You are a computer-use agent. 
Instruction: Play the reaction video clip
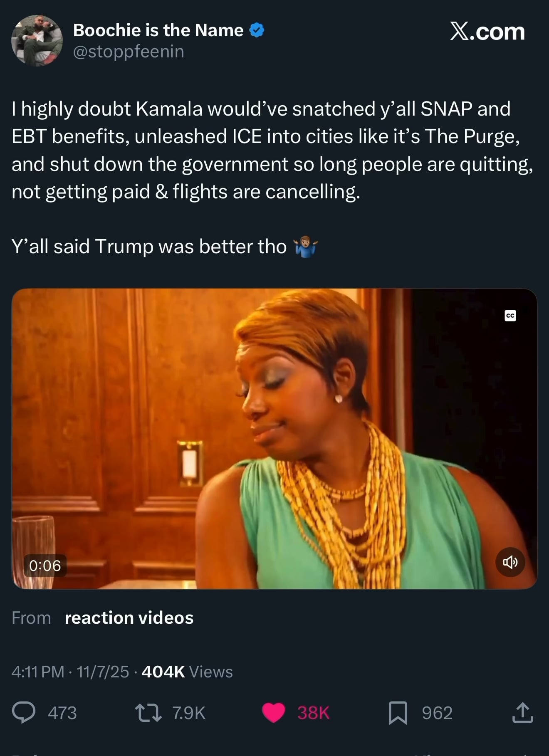(274, 439)
